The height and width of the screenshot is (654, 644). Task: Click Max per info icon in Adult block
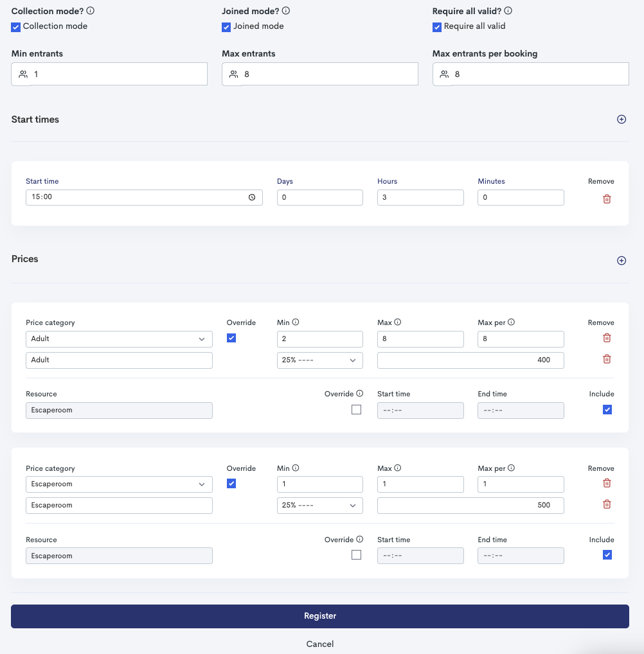pyautogui.click(x=511, y=322)
